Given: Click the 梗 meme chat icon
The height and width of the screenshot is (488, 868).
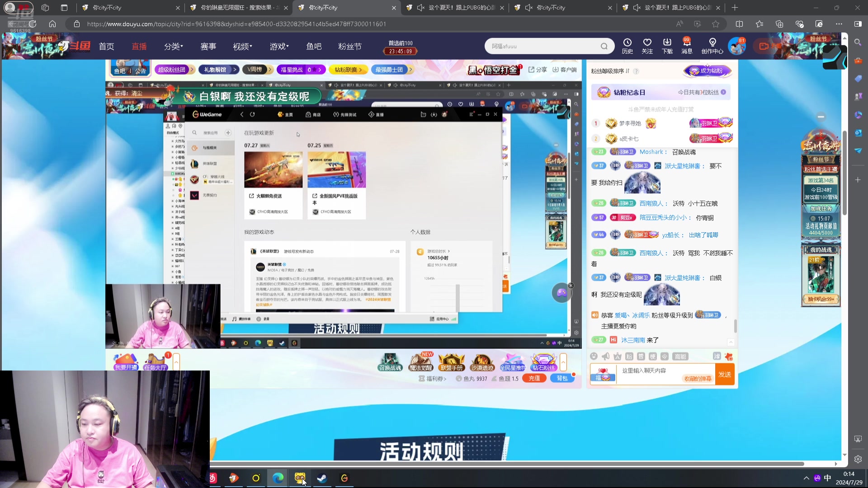Looking at the screenshot, I should [x=653, y=356].
